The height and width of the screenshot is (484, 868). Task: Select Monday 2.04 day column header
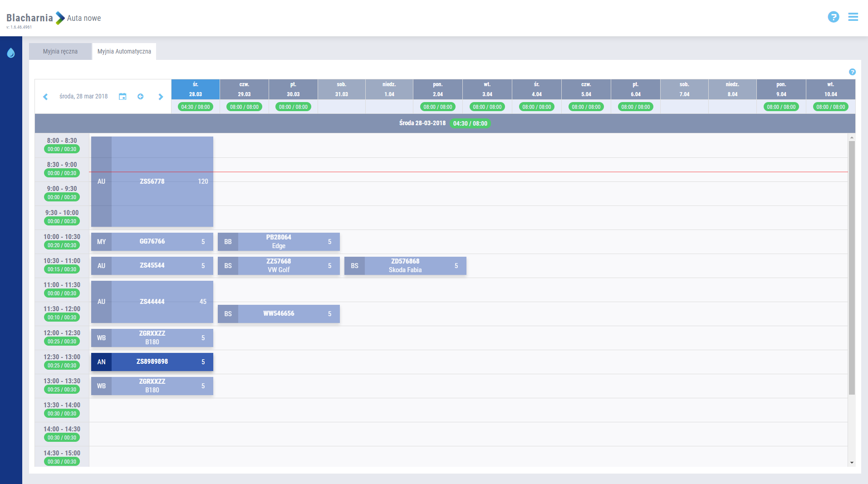click(x=437, y=89)
